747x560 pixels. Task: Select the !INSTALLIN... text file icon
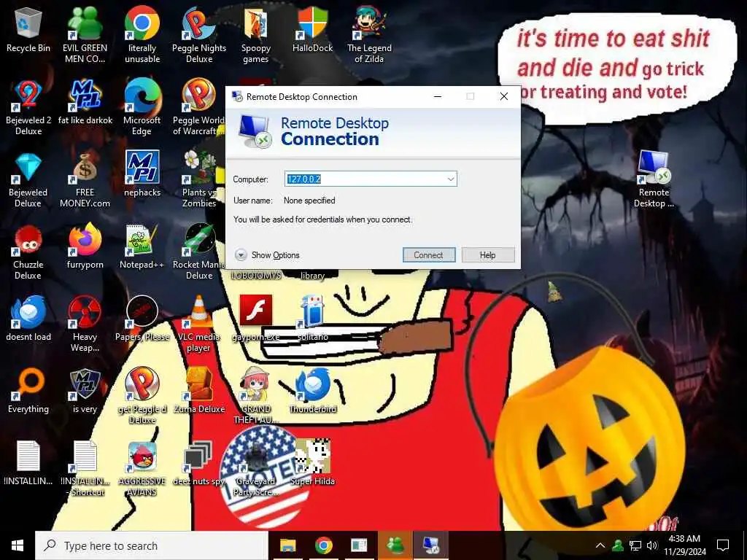pos(28,463)
